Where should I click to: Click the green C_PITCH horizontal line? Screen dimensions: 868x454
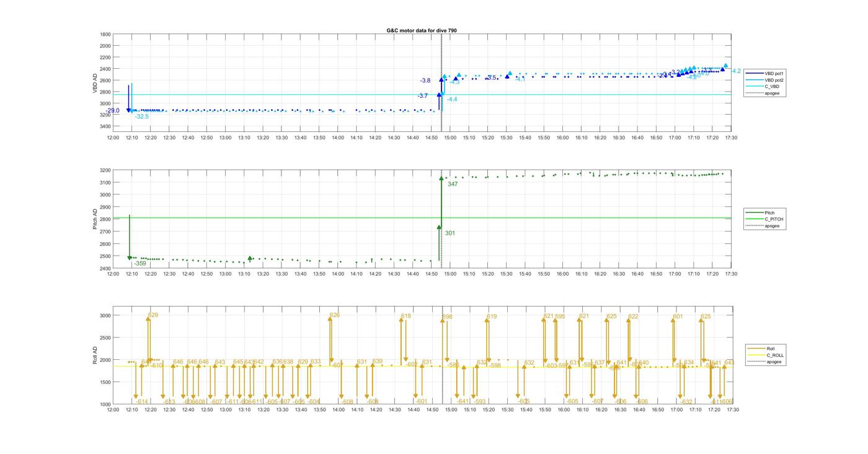[422, 217]
